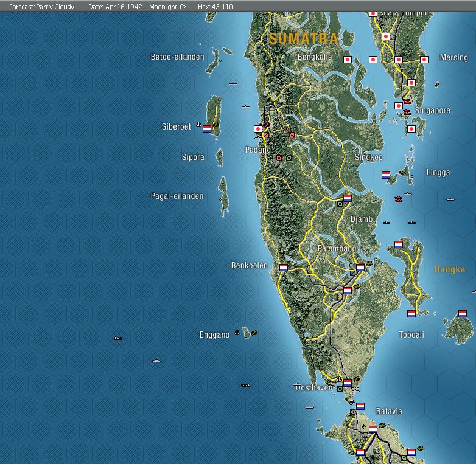The image size is (476, 464).
Task: Click the Palembang city label
Action: (x=337, y=248)
